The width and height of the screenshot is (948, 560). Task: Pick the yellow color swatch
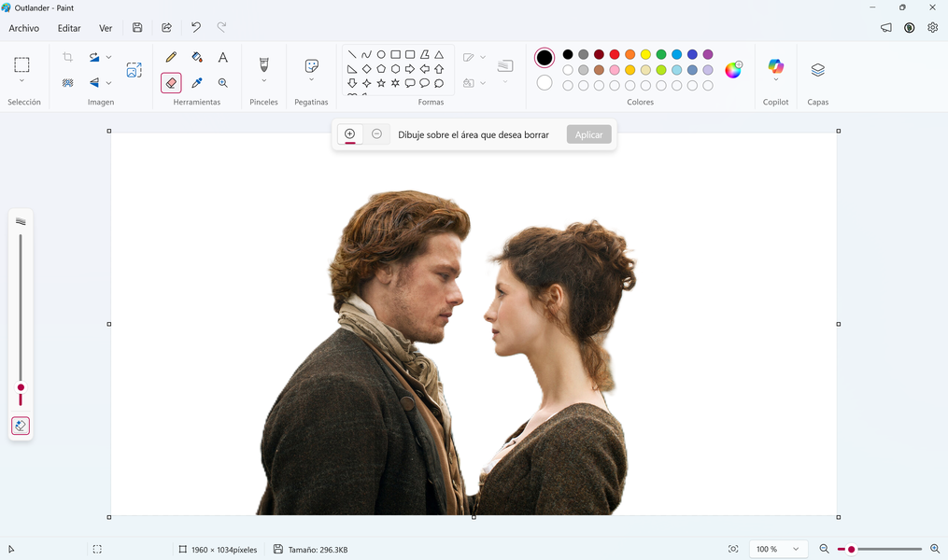(645, 54)
